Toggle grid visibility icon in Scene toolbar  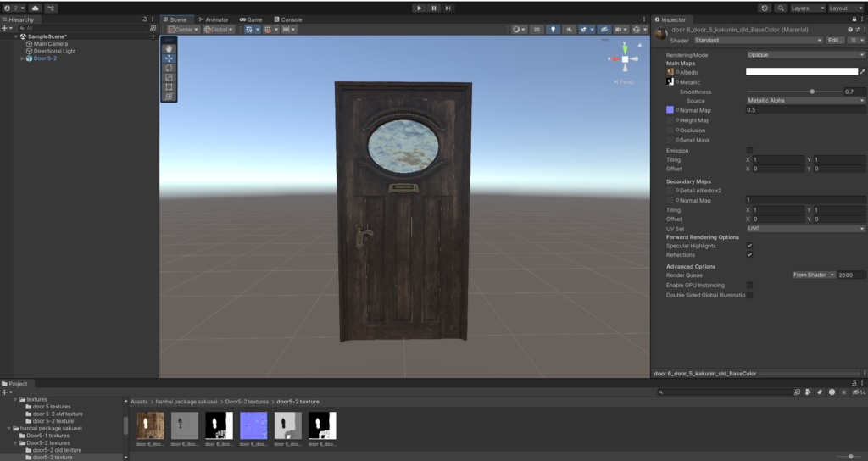tap(250, 30)
